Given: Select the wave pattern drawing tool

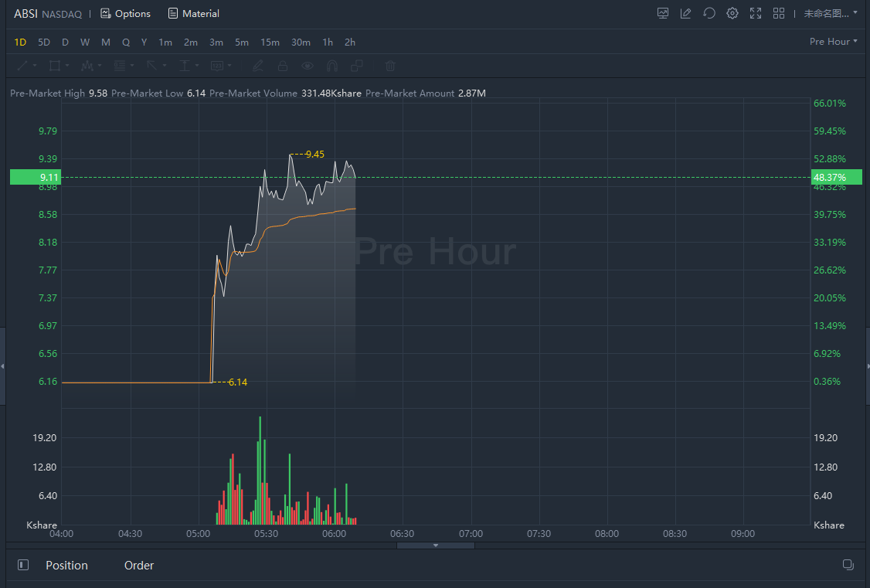Looking at the screenshot, I should coord(87,66).
